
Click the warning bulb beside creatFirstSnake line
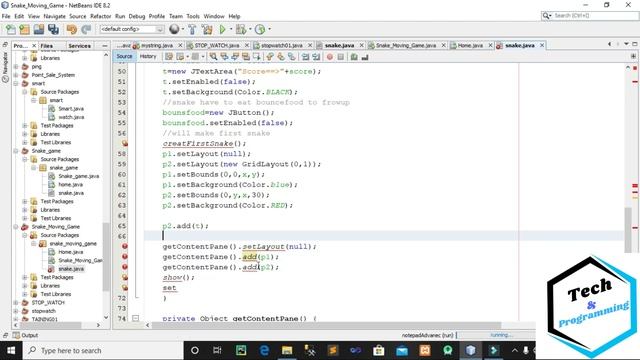coord(124,143)
